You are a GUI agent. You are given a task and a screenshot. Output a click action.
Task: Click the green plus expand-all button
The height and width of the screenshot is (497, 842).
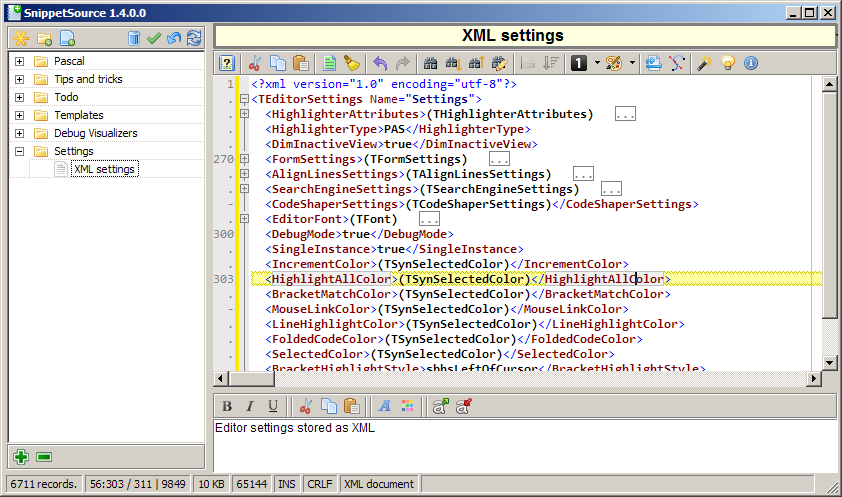[x=21, y=457]
